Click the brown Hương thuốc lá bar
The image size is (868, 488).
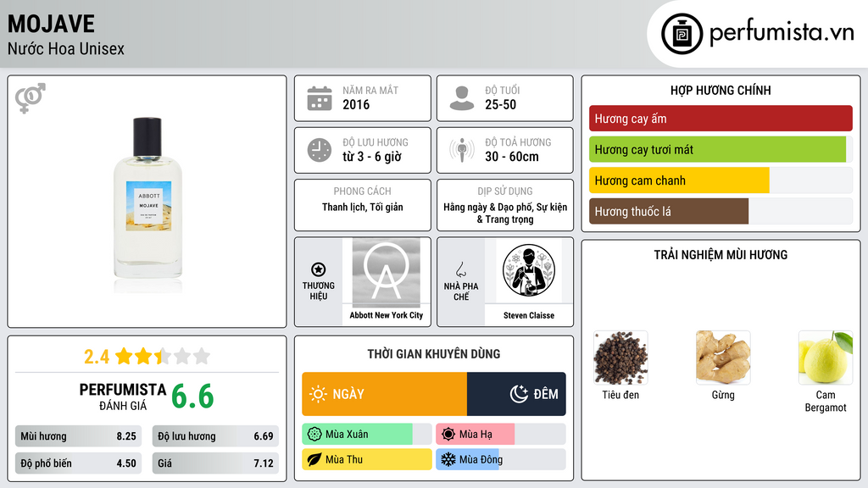tap(669, 211)
